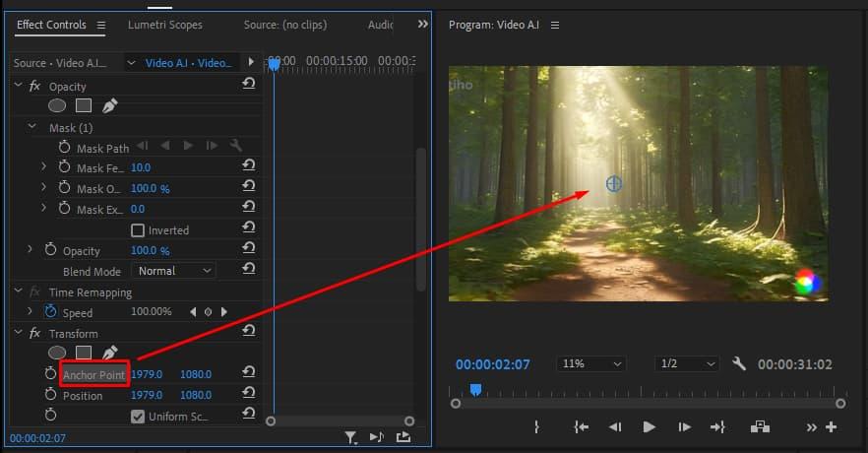
Task: Switch to Lumetri Scopes tab
Action: pyautogui.click(x=165, y=25)
